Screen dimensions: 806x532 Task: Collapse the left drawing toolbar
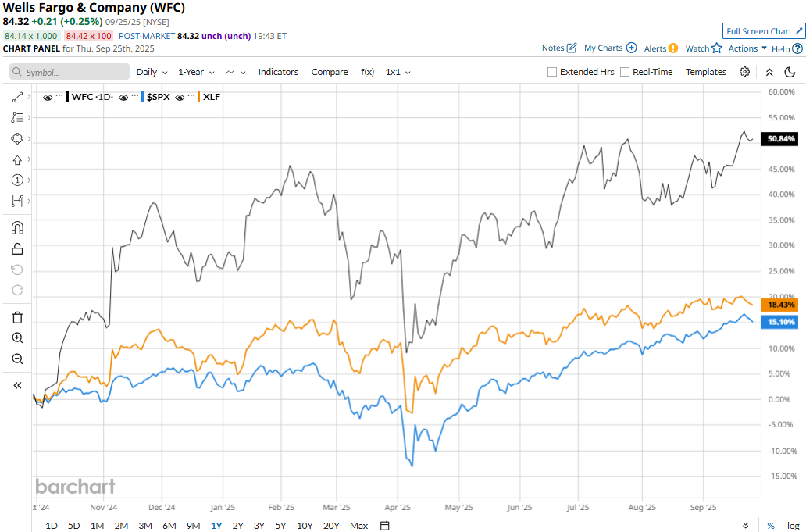pyautogui.click(x=17, y=385)
